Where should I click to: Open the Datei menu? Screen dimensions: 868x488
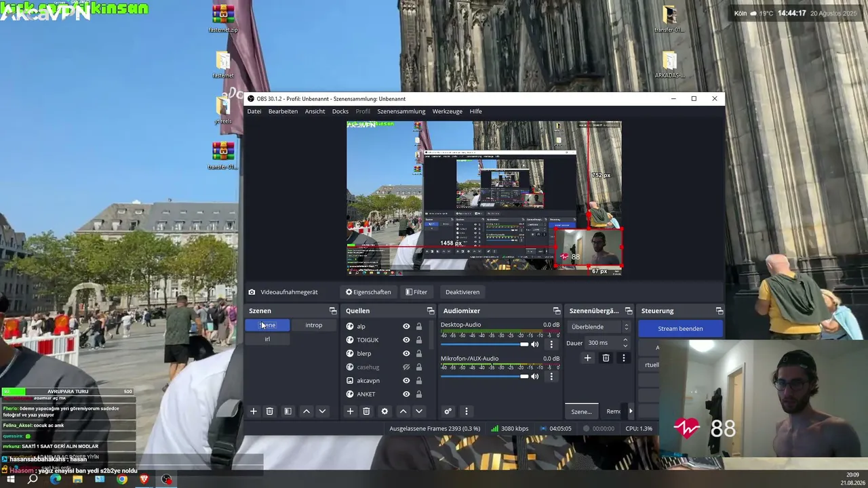[254, 111]
